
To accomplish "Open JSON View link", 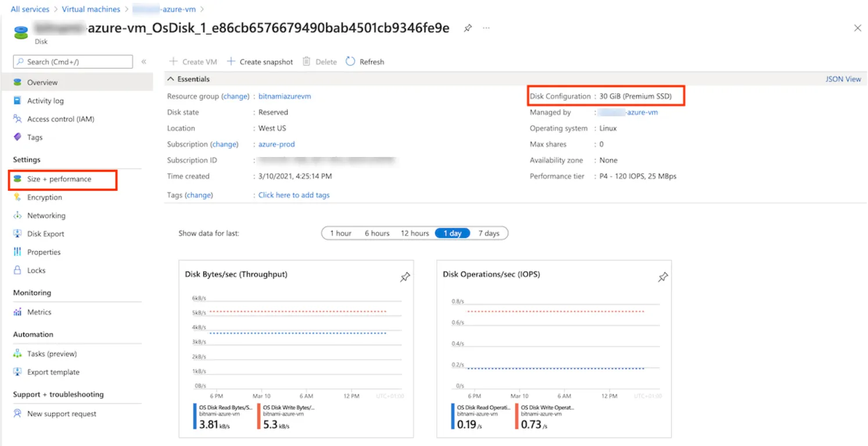I will point(844,79).
